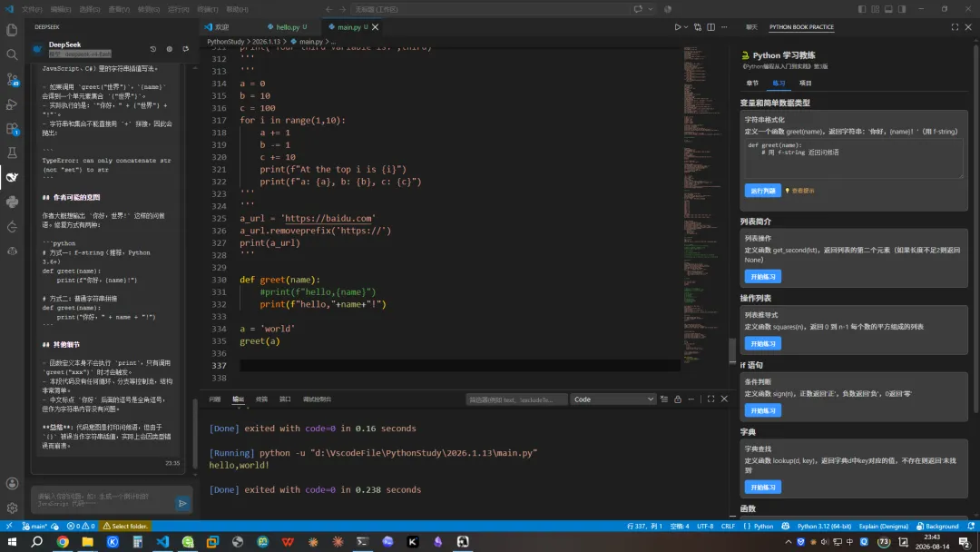This screenshot has height=552, width=980.
Task: Open the Manage gear in activity bar
Action: (x=12, y=508)
